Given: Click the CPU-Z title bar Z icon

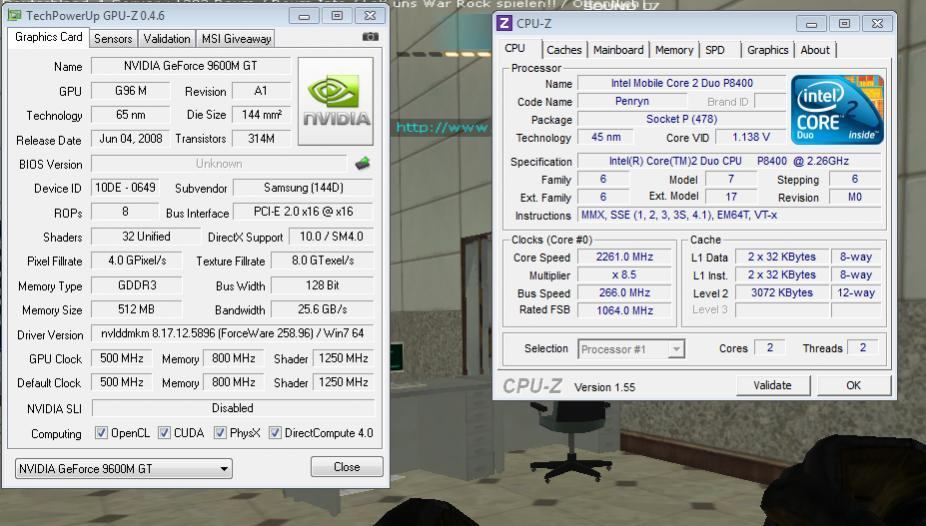Looking at the screenshot, I should click(504, 23).
